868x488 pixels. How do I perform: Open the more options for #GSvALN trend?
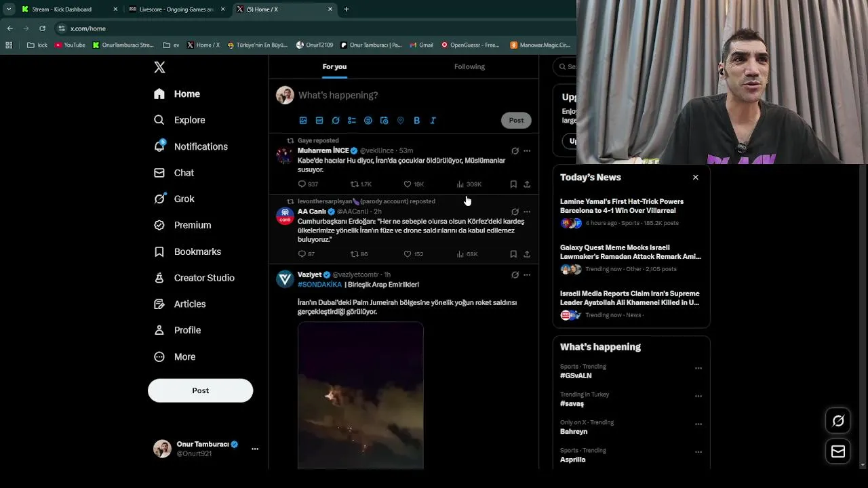point(698,369)
